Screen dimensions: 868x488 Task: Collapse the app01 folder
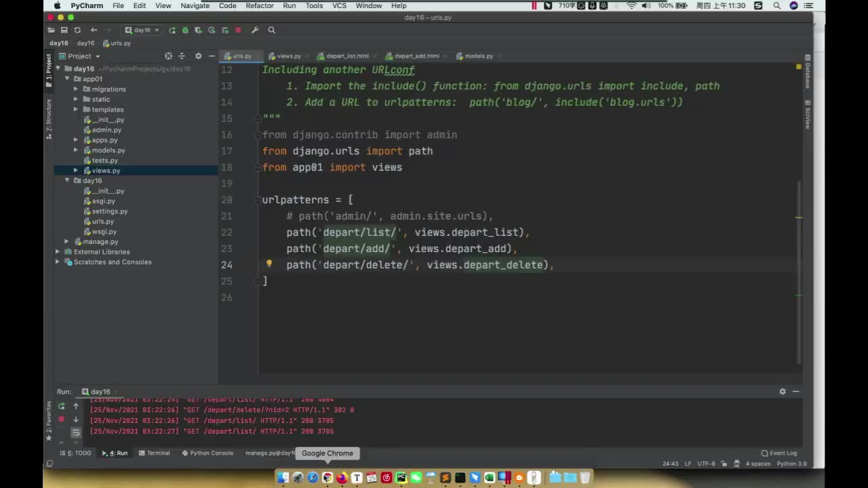click(x=67, y=79)
